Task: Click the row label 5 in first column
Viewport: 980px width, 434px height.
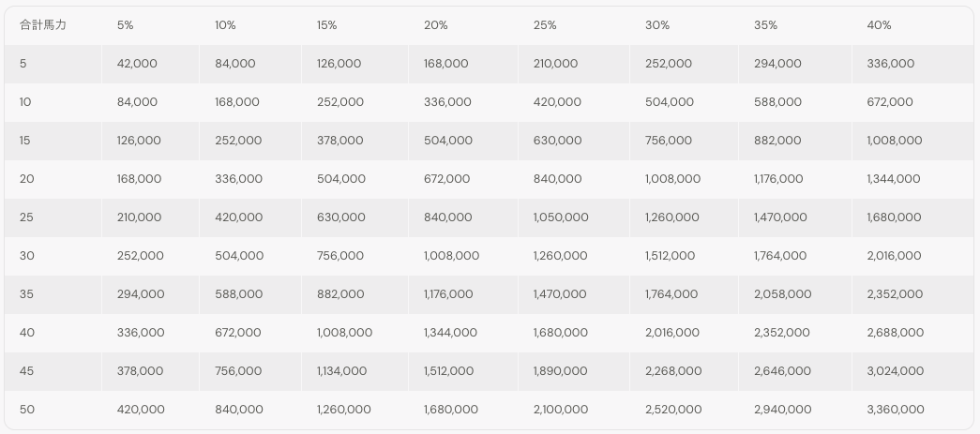Action: [23, 64]
